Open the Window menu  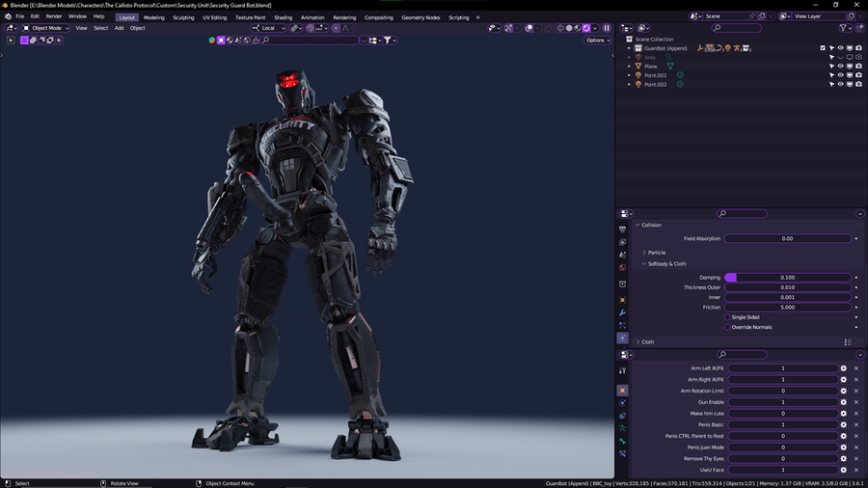click(x=77, y=16)
